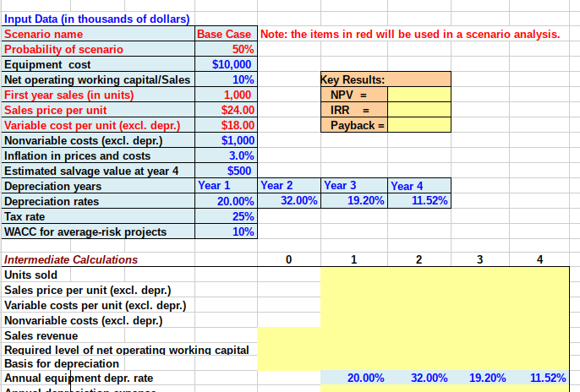The width and height of the screenshot is (580, 392).
Task: Select the 'Base Case' scenario cell
Action: (x=226, y=34)
